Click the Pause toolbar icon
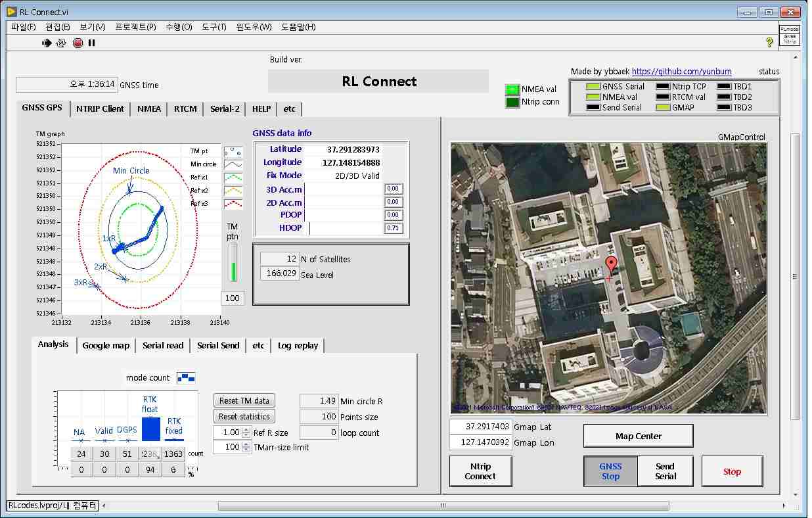 (92, 43)
